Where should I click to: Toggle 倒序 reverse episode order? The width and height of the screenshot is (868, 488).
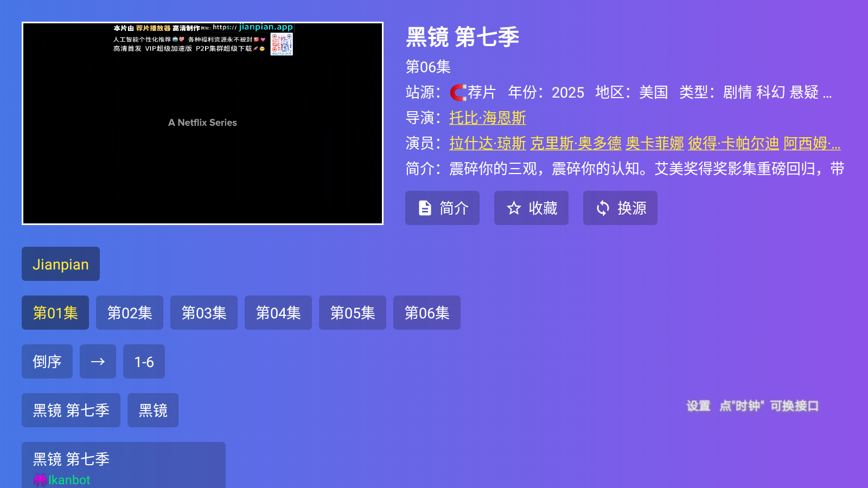[x=47, y=362]
